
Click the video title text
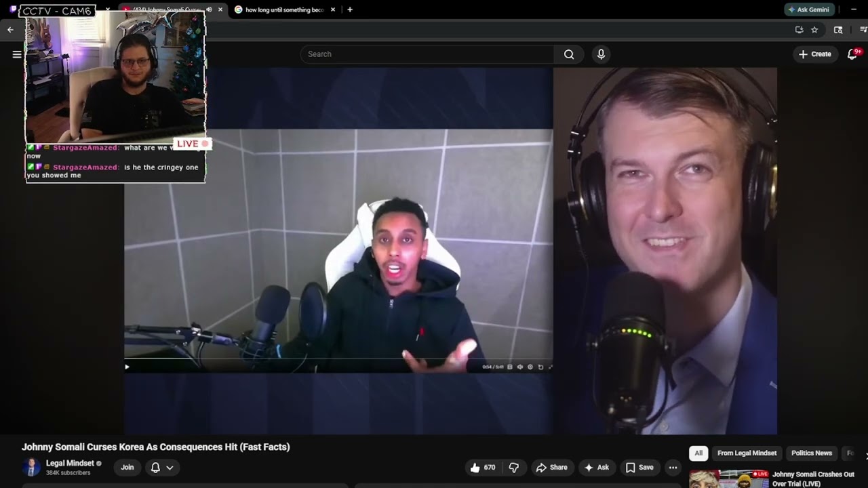(x=156, y=447)
